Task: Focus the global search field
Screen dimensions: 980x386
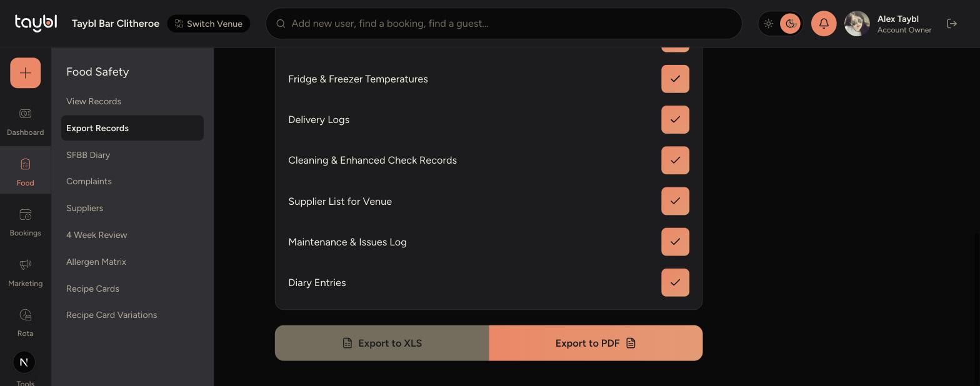Action: tap(504, 24)
